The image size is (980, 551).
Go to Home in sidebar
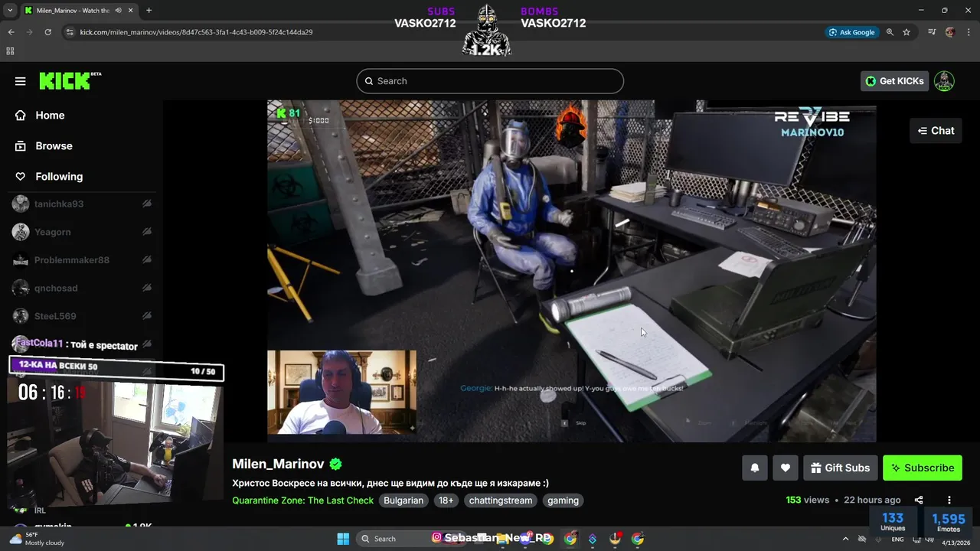pyautogui.click(x=50, y=116)
